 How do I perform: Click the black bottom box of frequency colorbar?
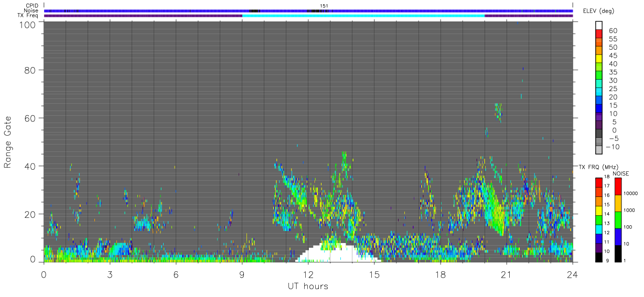click(x=599, y=256)
